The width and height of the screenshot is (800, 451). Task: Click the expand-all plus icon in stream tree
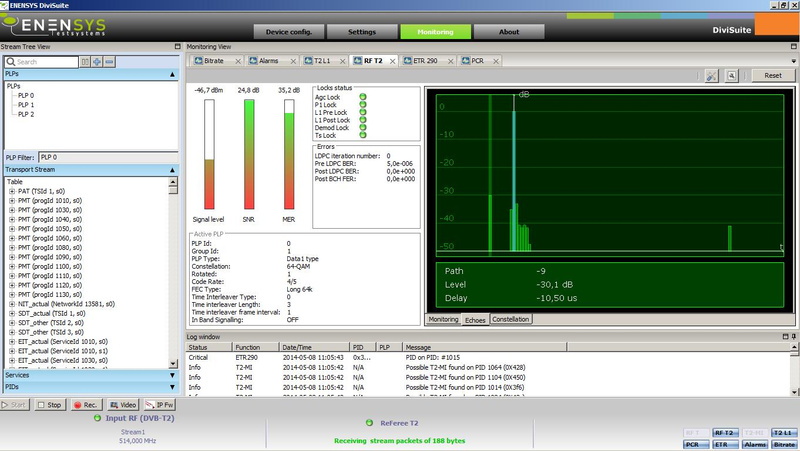(x=97, y=62)
